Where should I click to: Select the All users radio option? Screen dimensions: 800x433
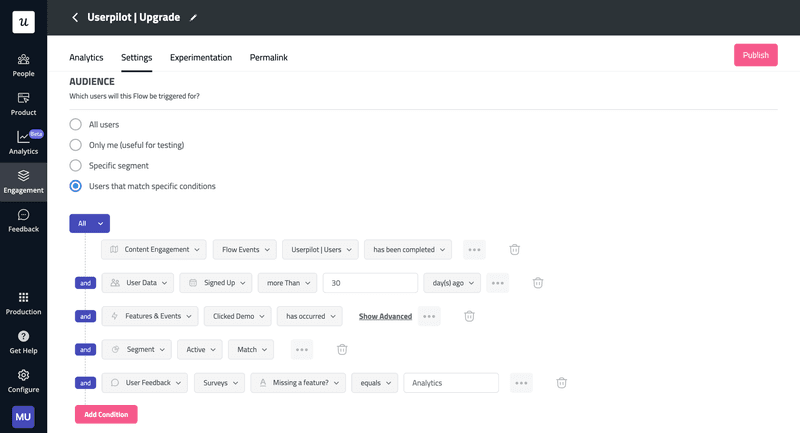pos(76,125)
